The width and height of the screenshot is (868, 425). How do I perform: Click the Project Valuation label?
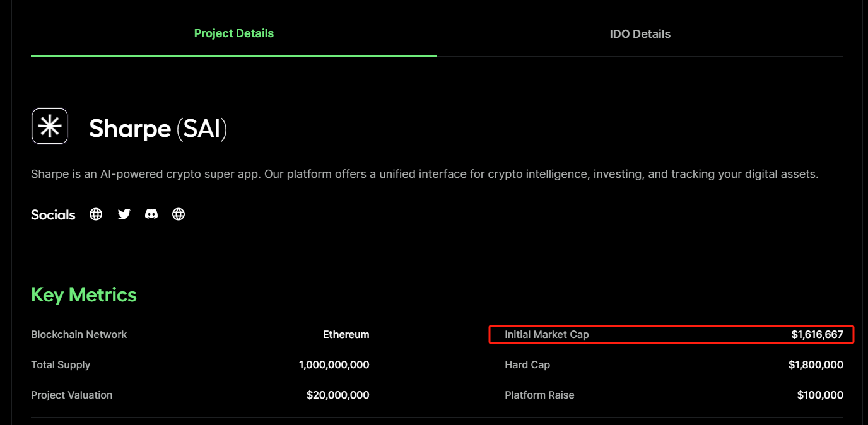(x=72, y=395)
